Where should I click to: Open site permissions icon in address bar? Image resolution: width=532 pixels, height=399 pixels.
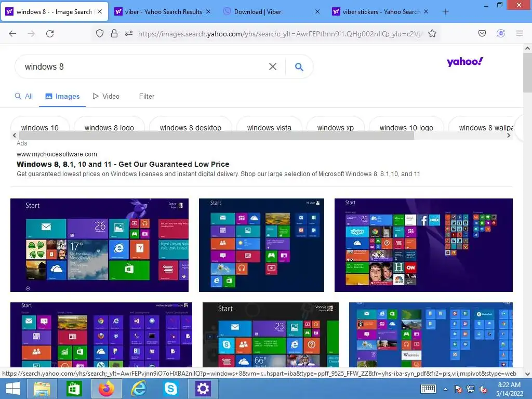coord(129,33)
